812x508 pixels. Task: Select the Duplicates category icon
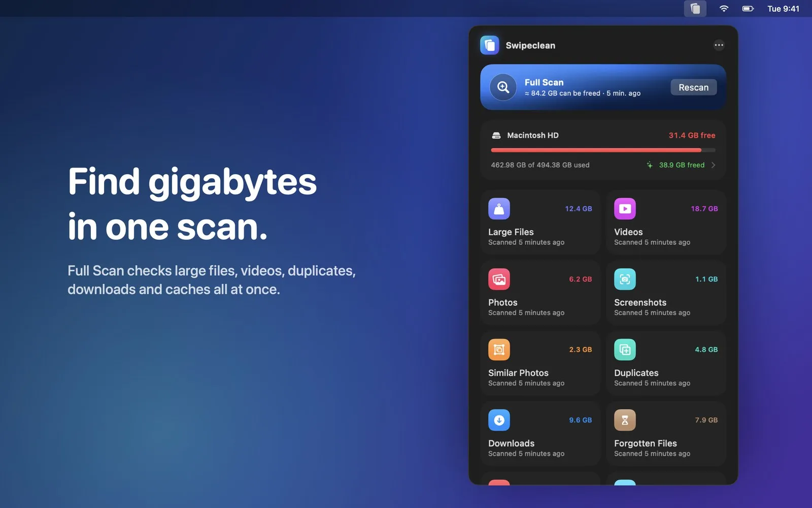click(x=625, y=350)
